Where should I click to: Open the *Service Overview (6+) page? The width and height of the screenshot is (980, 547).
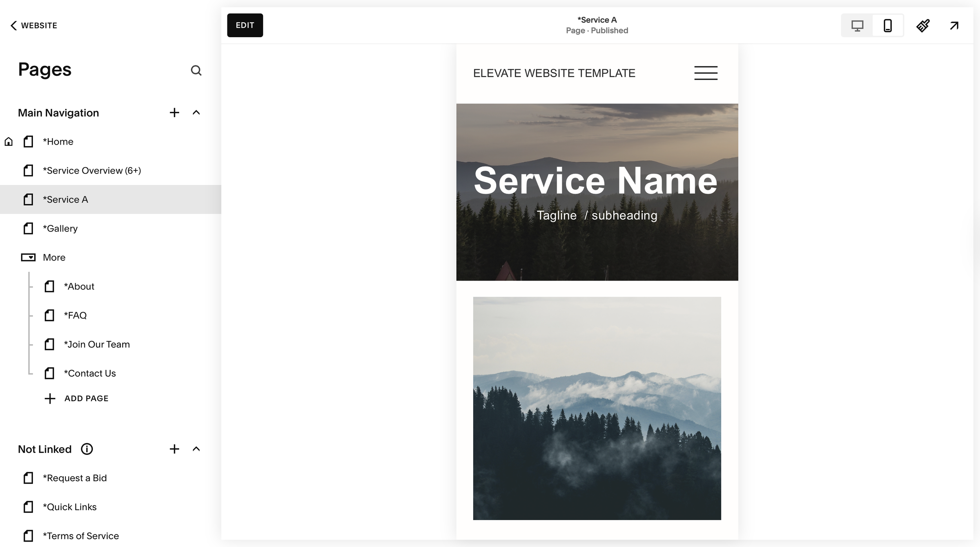coord(92,170)
